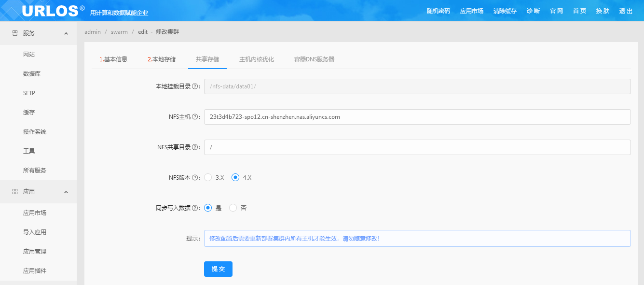Click the NFS主机 input field
The height and width of the screenshot is (285, 644).
(417, 117)
